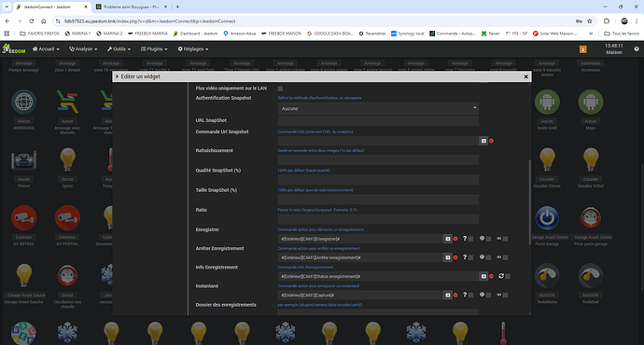Click into the Rafraîchissement input field

tap(378, 160)
